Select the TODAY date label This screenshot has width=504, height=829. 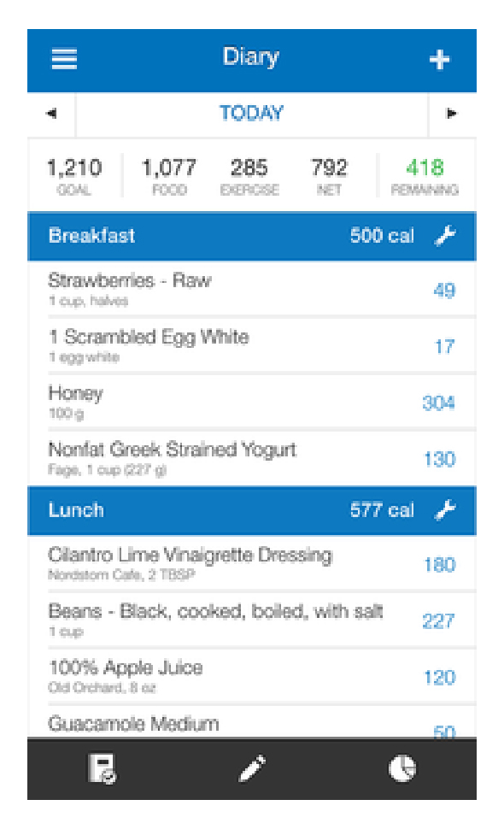[251, 113]
